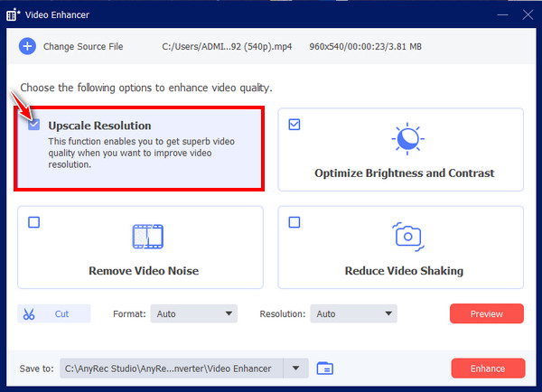The width and height of the screenshot is (542, 392).
Task: Click the Video Enhancer app icon in title bar
Action: coord(13,15)
